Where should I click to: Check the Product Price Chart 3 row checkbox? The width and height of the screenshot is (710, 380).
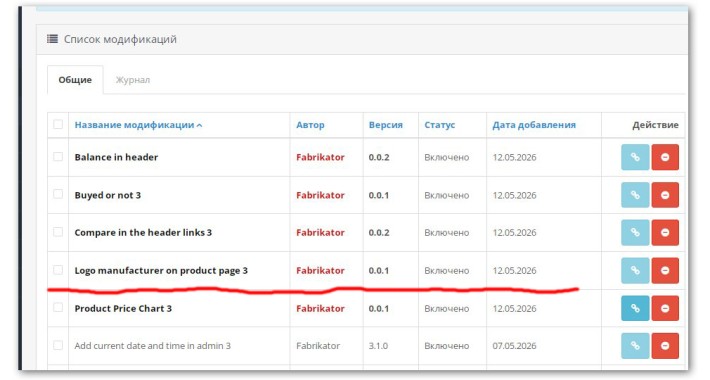58,308
